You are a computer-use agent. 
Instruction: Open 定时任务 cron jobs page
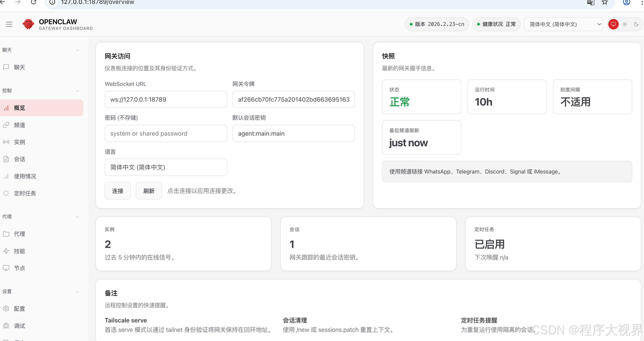point(25,193)
